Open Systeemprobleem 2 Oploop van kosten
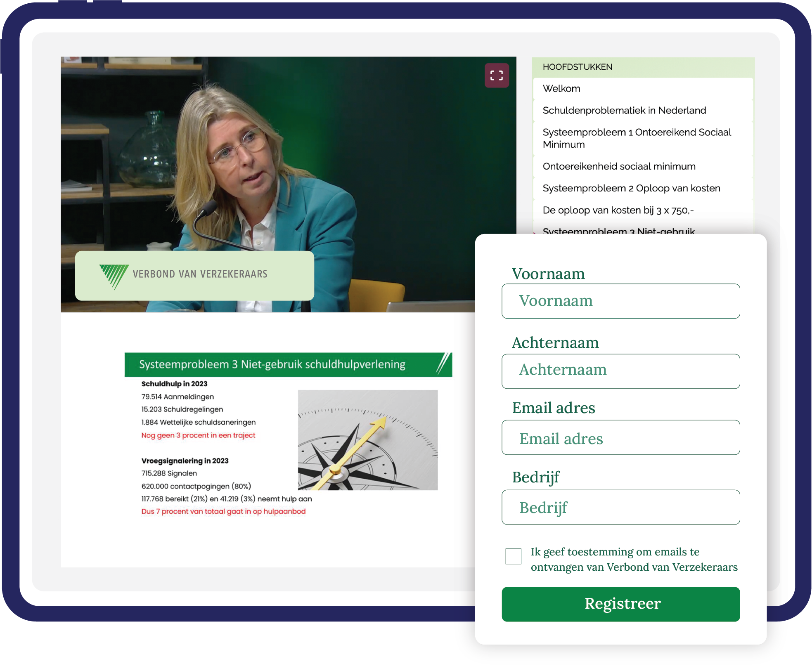The image size is (812, 671). point(631,188)
